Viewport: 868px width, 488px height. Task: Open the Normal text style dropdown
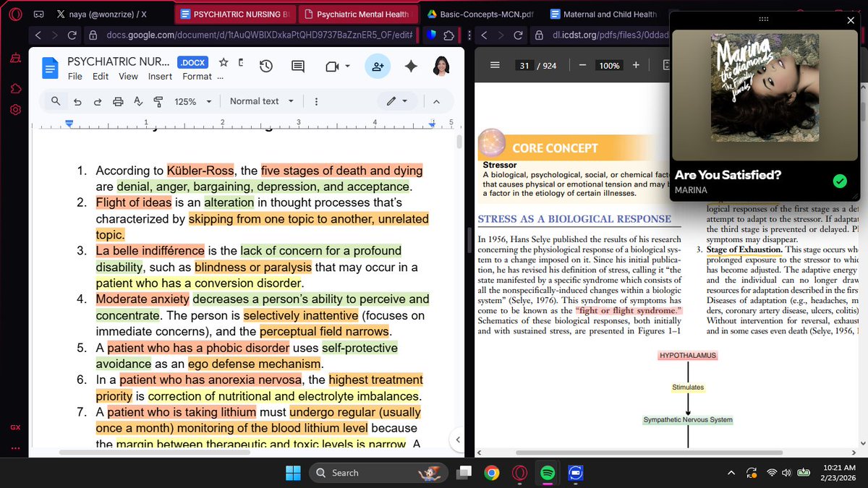(x=262, y=101)
